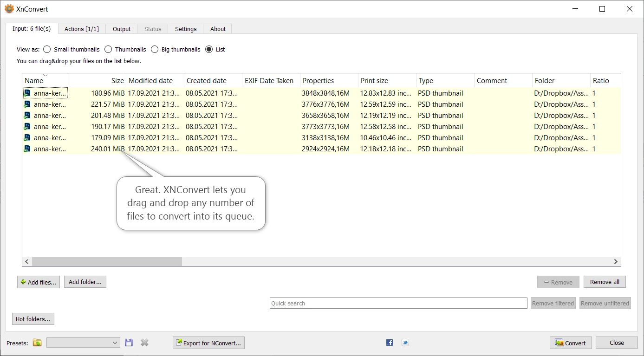Click the PSD file icon in the 180.96 MiB row

(27, 93)
